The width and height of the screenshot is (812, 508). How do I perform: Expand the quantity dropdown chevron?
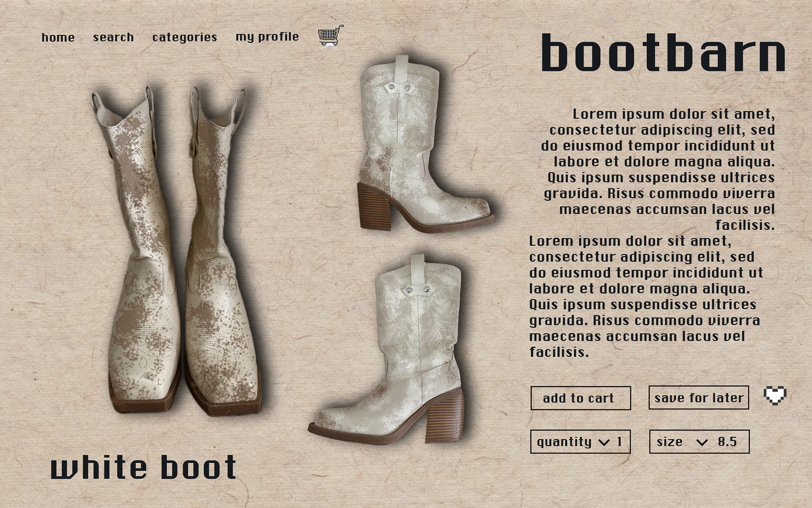604,442
